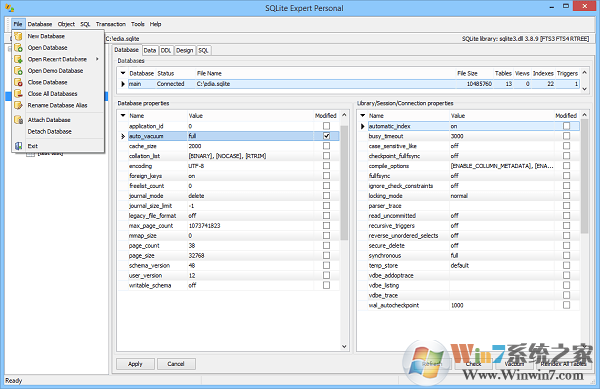Switch to the Design tab
The image size is (600, 389).
184,50
